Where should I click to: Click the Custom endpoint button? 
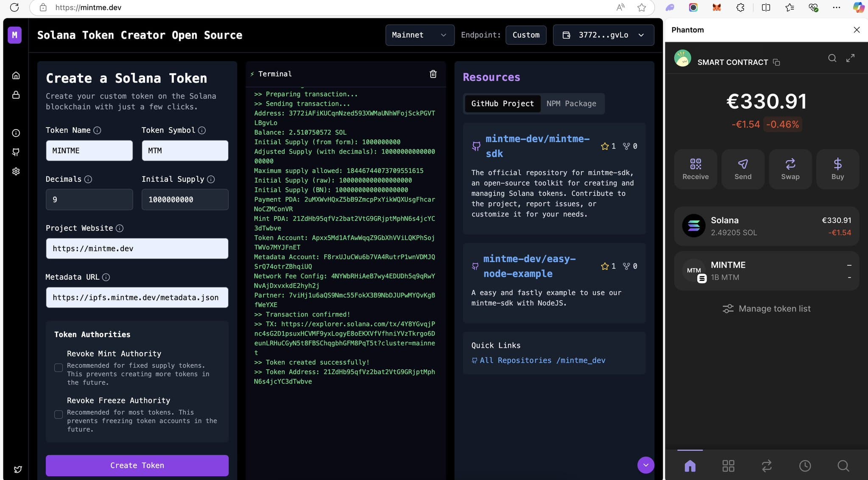coord(525,35)
